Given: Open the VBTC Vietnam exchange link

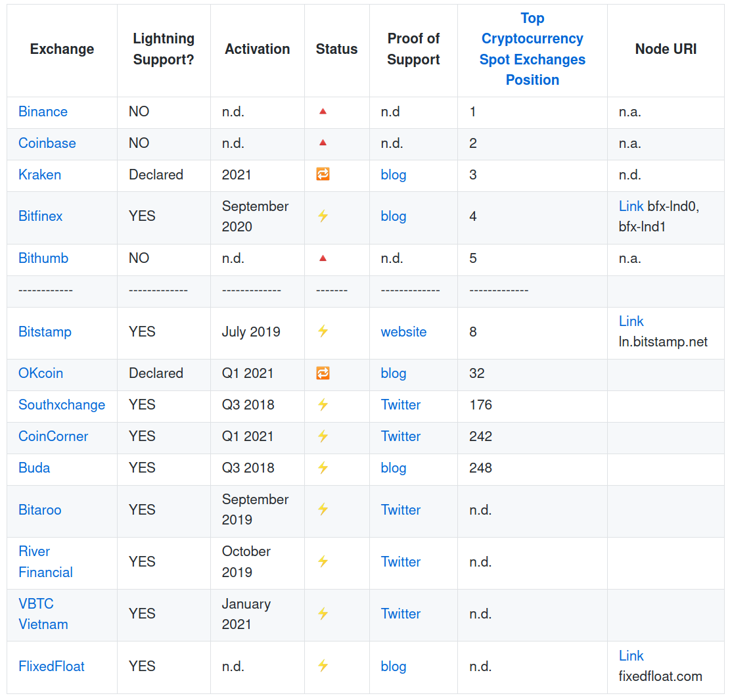Looking at the screenshot, I should (x=43, y=614).
